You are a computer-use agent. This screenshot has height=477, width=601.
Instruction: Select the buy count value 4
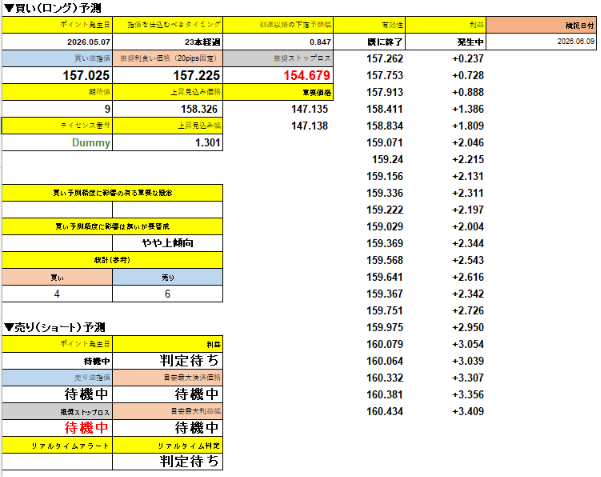point(57,294)
